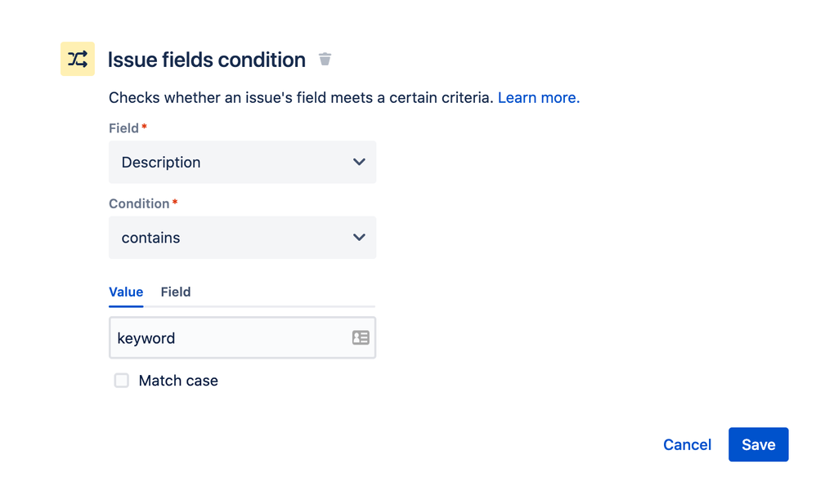Click the condition description sentence text
The width and height of the screenshot is (816, 504).
(x=301, y=97)
